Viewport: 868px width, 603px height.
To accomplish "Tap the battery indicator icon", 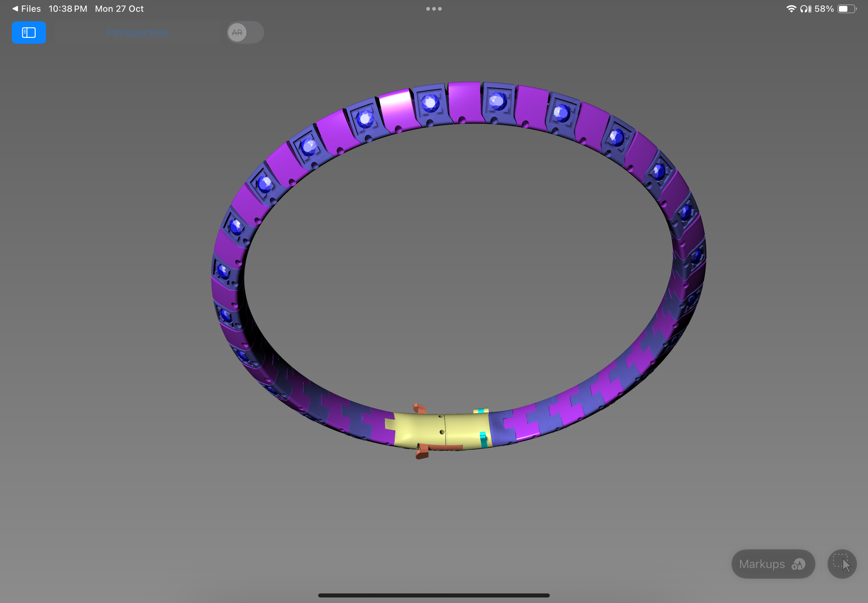I will (x=846, y=8).
